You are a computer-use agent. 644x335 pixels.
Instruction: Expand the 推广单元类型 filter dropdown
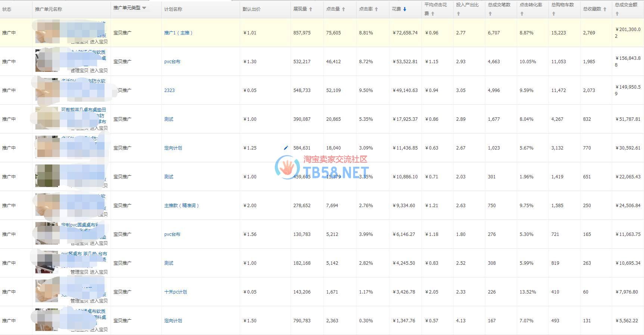click(144, 8)
